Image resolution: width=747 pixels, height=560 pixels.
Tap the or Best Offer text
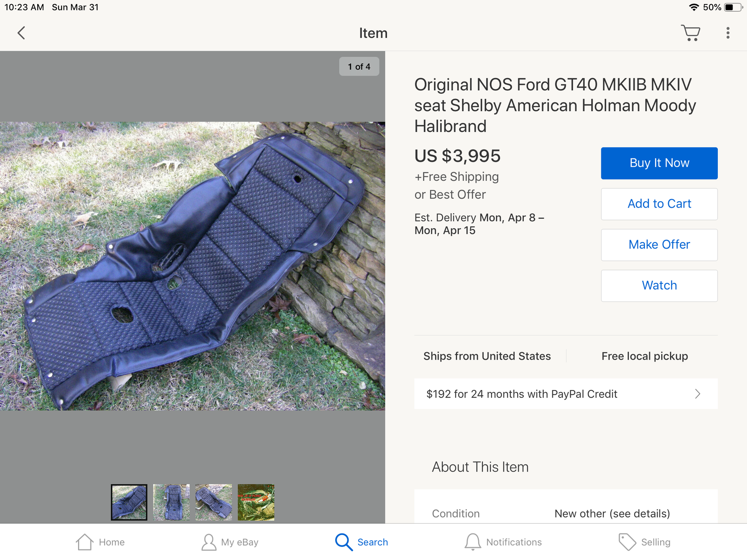[450, 194]
